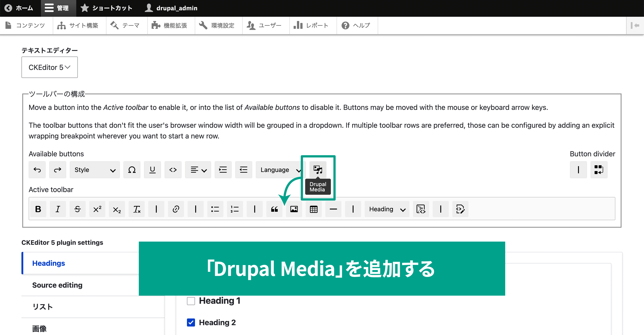This screenshot has width=644, height=335.
Task: Select the Headings plugin settings tab
Action: click(x=80, y=263)
